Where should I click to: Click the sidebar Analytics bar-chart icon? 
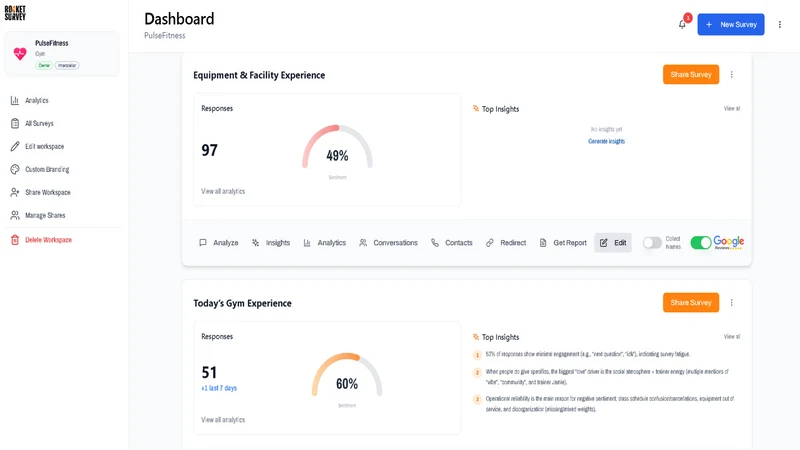click(x=15, y=101)
